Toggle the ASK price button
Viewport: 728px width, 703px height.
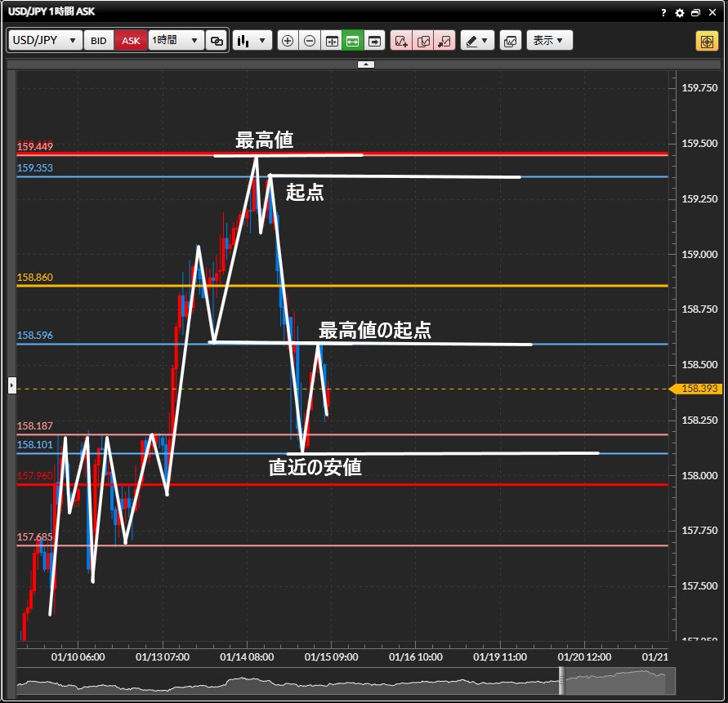click(131, 41)
